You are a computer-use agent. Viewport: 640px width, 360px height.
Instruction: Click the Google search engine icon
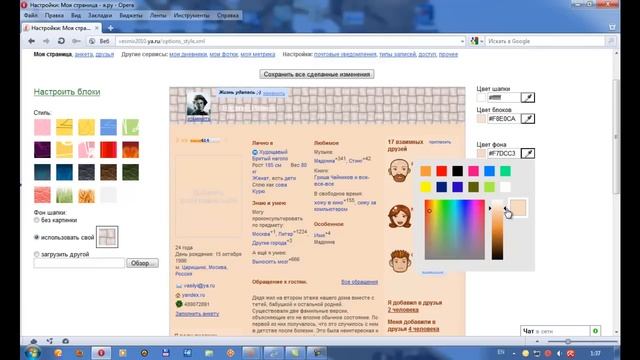(x=474, y=41)
